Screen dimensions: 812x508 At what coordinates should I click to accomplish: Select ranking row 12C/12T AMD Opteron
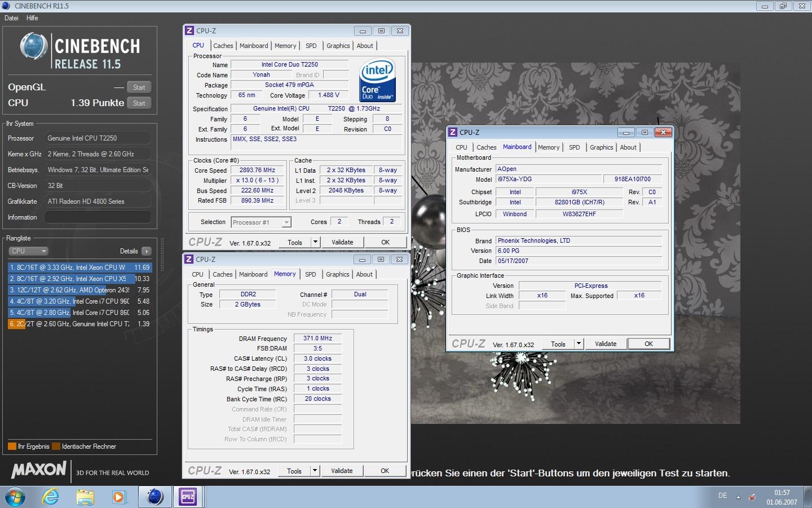80,290
